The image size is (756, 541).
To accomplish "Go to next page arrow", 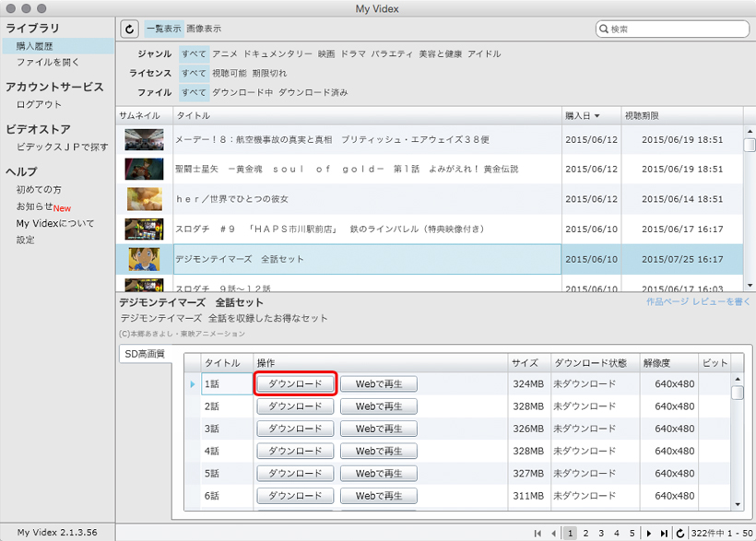I will [649, 533].
